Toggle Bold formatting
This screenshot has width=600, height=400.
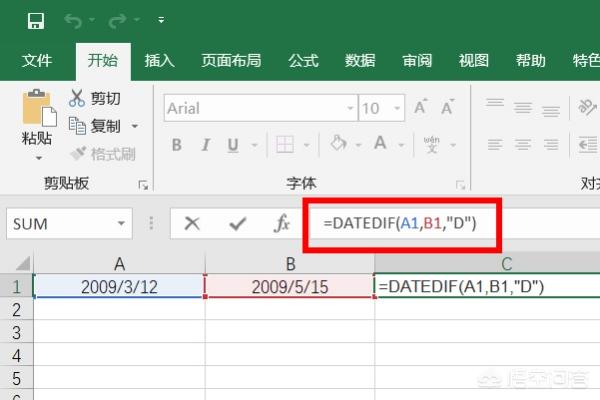click(x=177, y=144)
